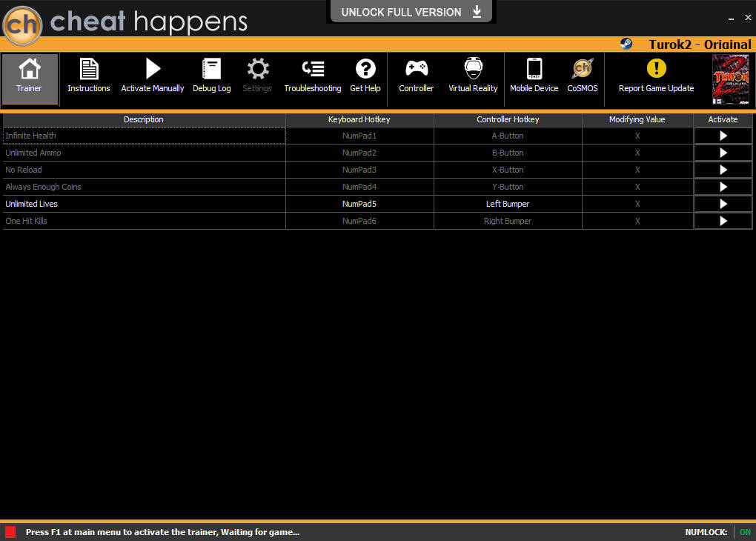Click the Description column header
756x541 pixels.
[144, 119]
